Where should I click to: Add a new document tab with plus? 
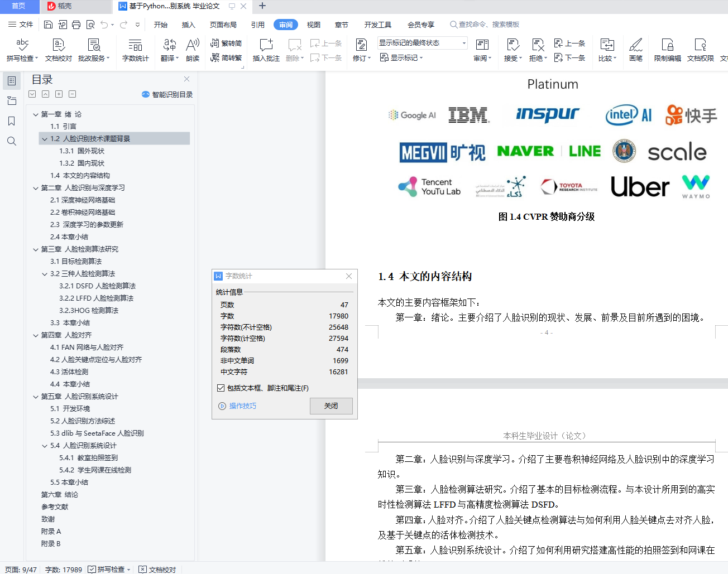262,6
